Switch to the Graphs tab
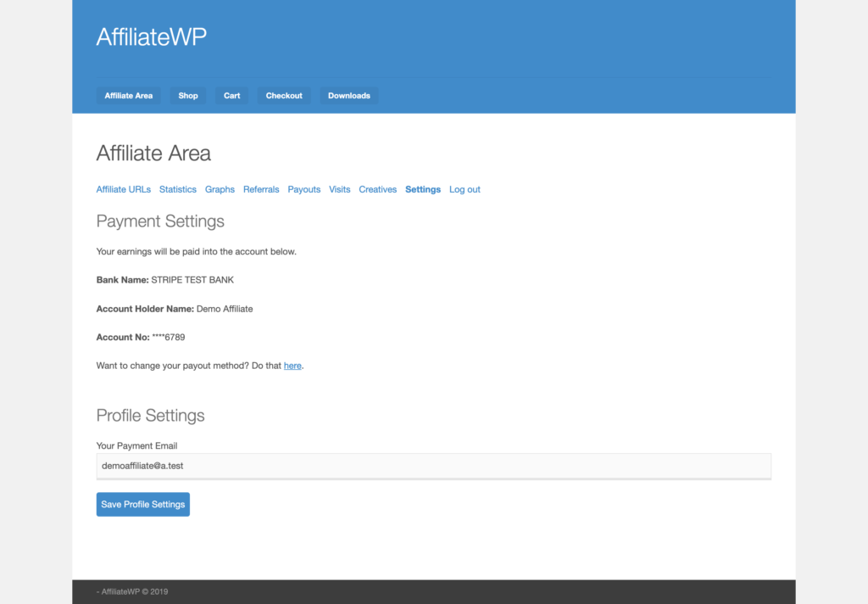The height and width of the screenshot is (604, 868). point(220,189)
